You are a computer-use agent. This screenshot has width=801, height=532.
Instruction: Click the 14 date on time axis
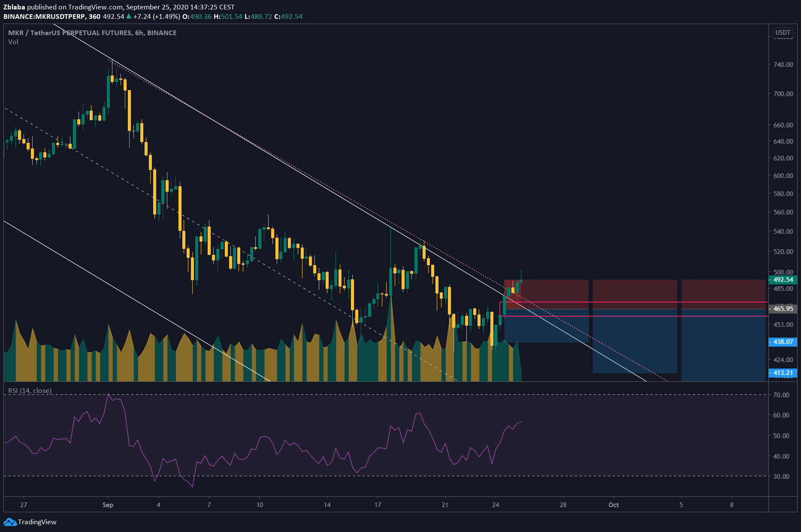327,505
